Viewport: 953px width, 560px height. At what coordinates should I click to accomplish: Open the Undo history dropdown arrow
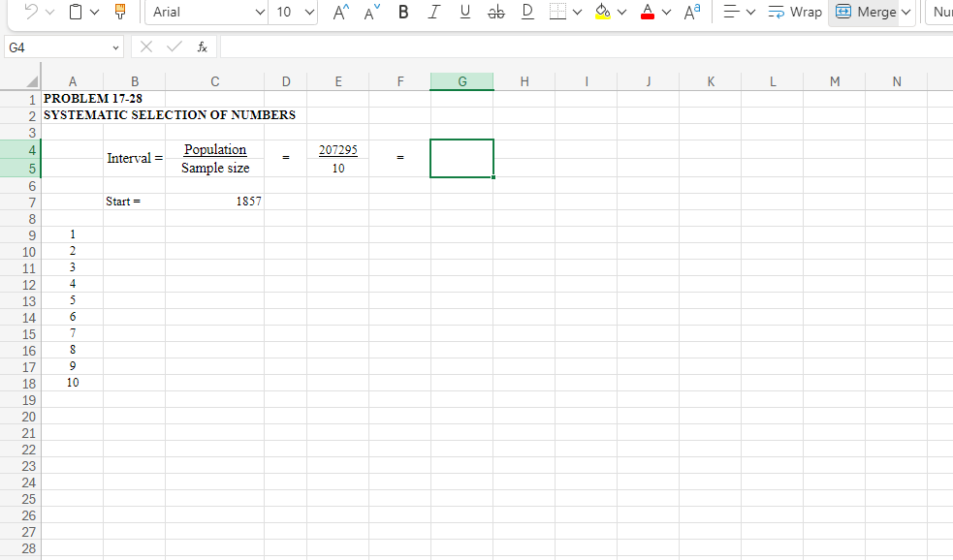click(x=49, y=13)
